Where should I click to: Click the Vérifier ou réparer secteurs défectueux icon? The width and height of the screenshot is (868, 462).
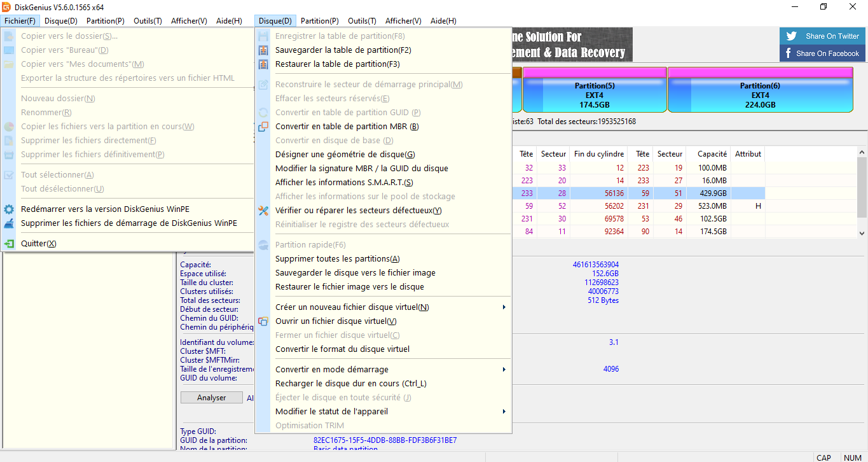pos(263,211)
